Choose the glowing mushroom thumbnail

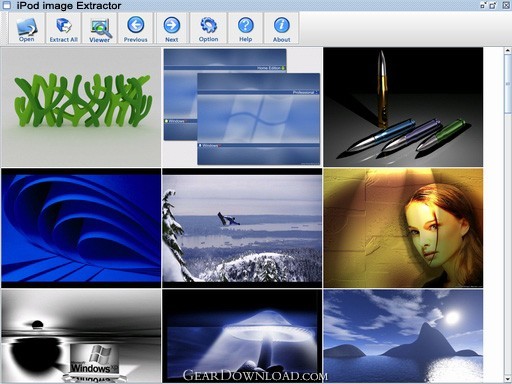pos(242,336)
